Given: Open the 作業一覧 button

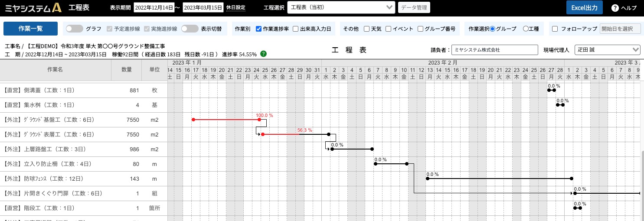Looking at the screenshot, I should click(x=30, y=29).
